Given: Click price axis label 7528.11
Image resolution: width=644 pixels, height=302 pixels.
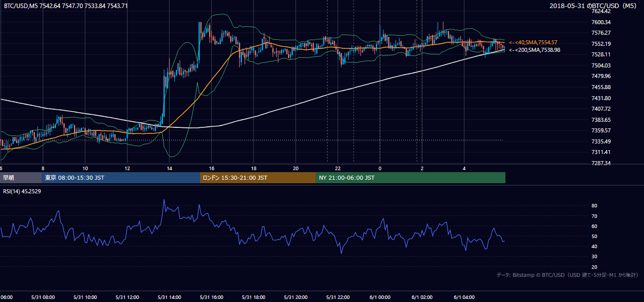Looking at the screenshot, I should tap(601, 54).
